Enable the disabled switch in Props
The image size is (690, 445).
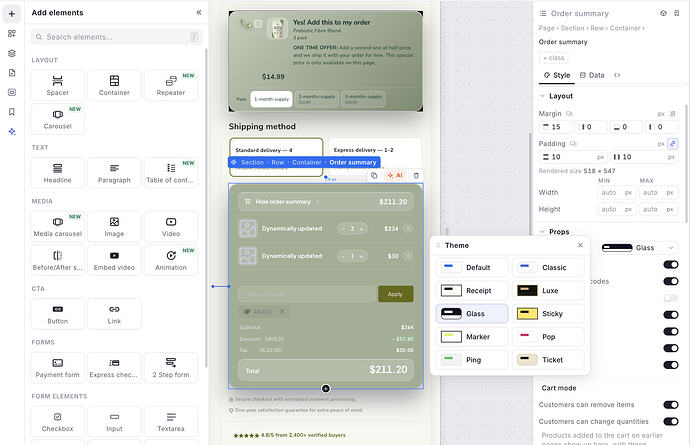coord(671,298)
